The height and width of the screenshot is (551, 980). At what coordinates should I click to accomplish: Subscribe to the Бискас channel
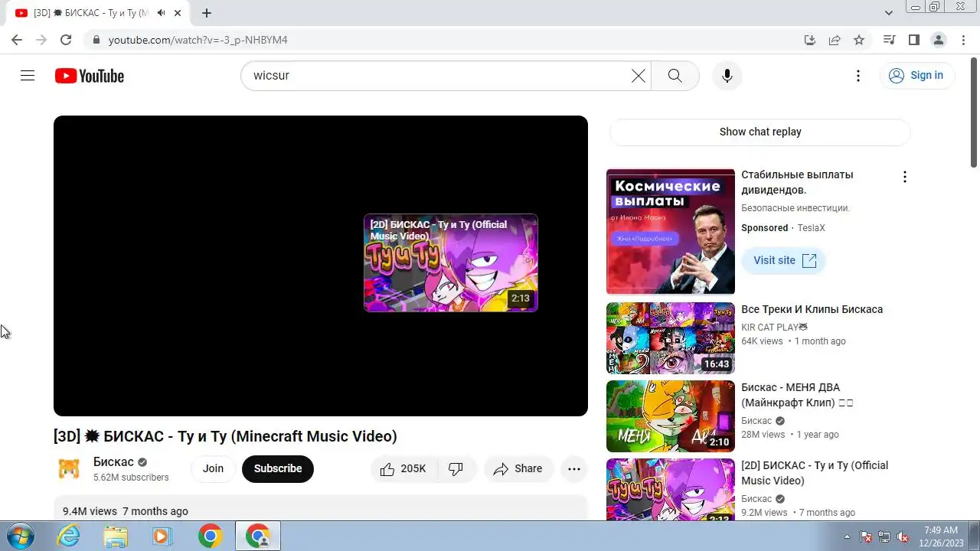(x=278, y=469)
